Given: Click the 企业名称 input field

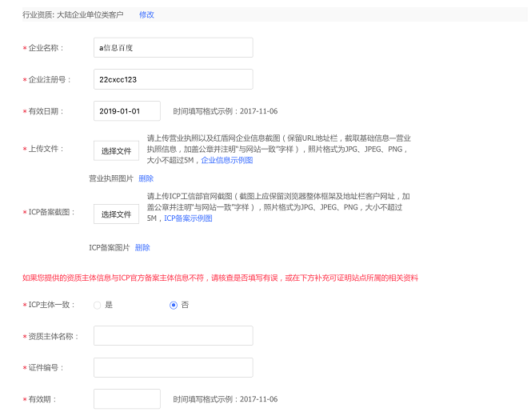Looking at the screenshot, I should coord(173,48).
